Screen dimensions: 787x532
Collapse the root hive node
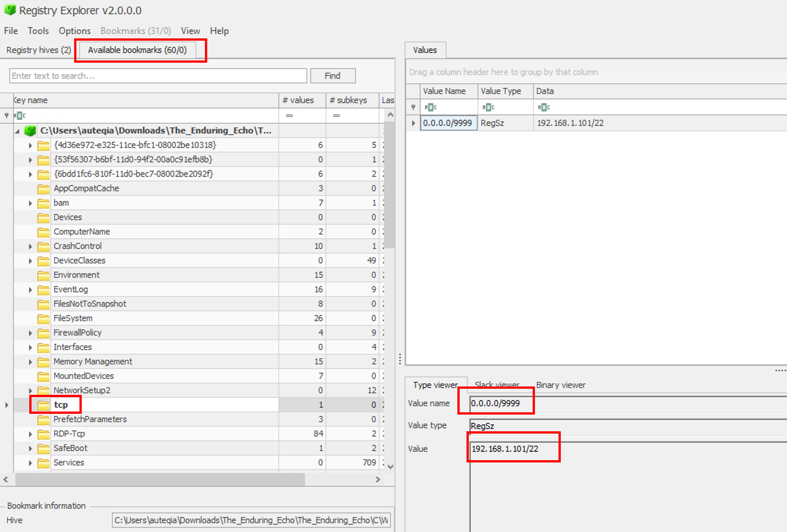17,131
